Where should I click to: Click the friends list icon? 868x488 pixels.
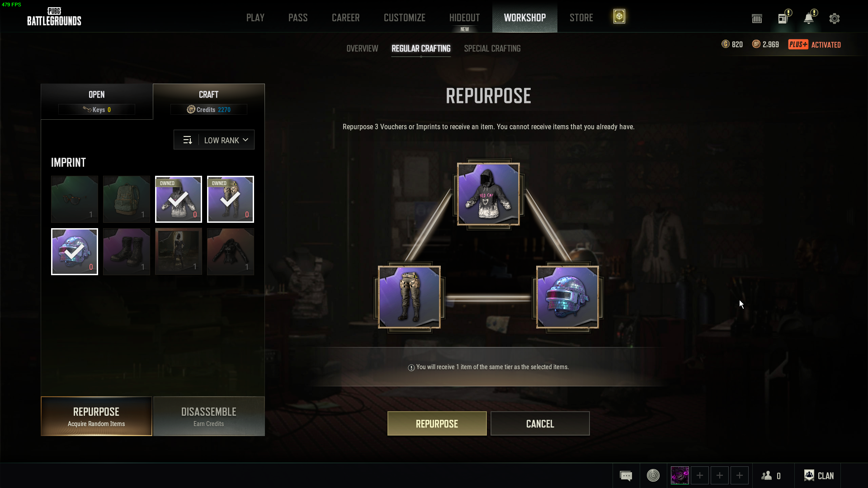771,475
